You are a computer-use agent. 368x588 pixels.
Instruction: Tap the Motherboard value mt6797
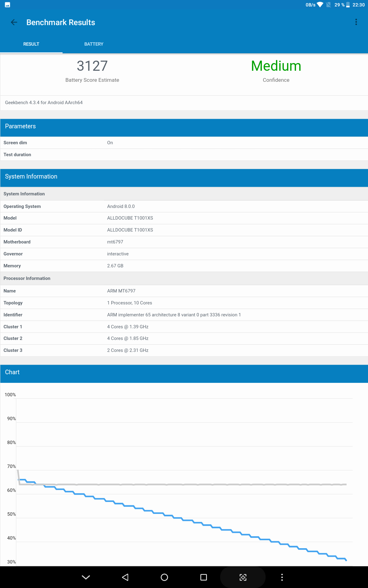point(115,242)
